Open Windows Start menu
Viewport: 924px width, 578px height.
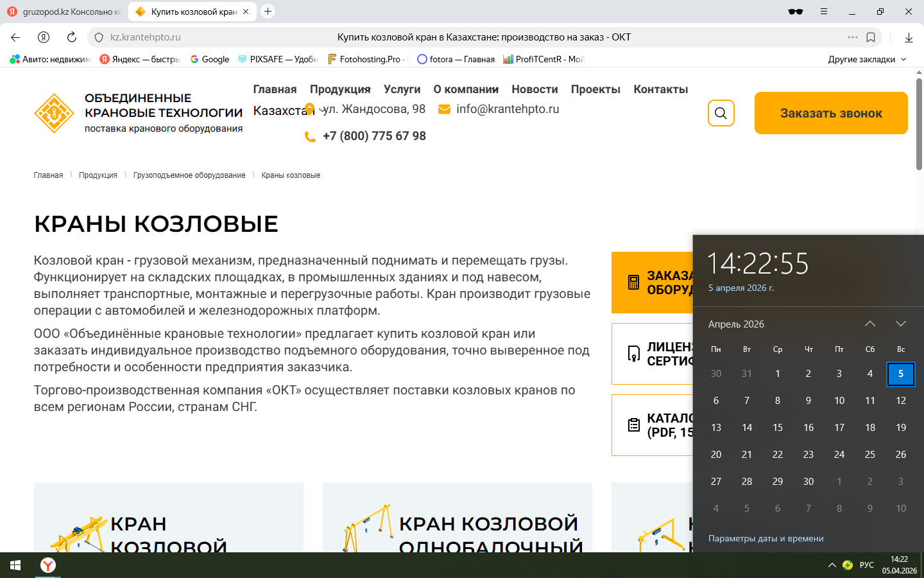(15, 565)
